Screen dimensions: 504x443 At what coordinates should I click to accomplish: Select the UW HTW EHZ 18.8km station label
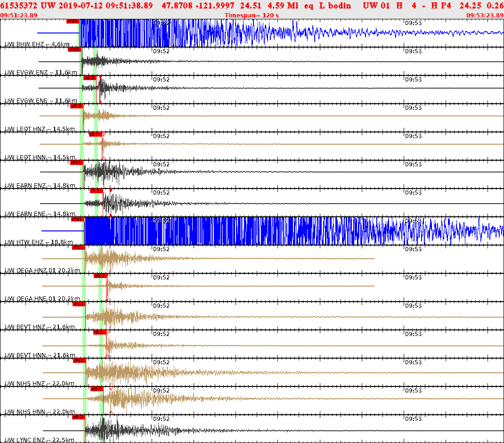(41, 242)
